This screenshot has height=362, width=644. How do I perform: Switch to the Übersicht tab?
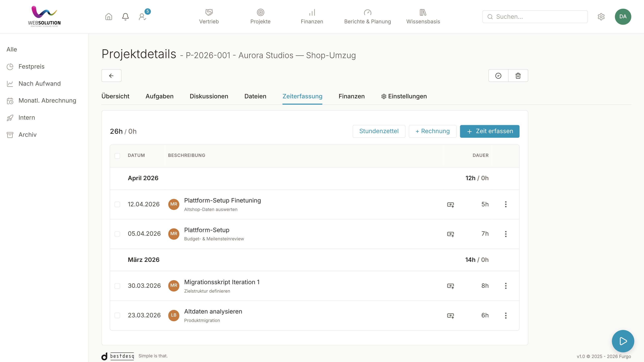tap(115, 96)
